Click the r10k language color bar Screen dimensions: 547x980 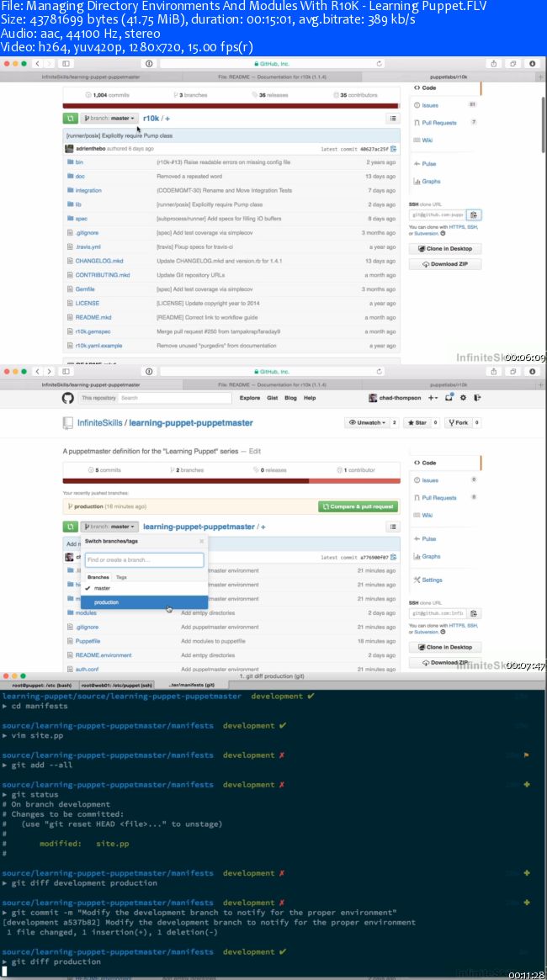pos(231,106)
